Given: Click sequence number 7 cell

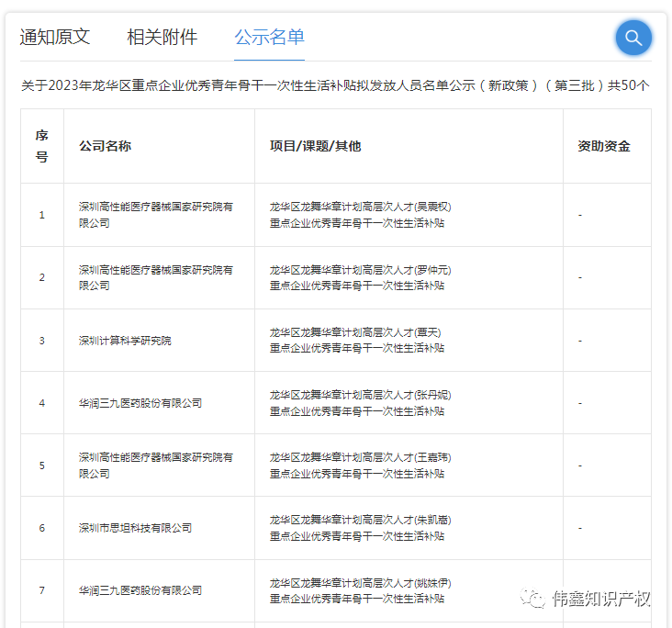Looking at the screenshot, I should click(x=42, y=590).
